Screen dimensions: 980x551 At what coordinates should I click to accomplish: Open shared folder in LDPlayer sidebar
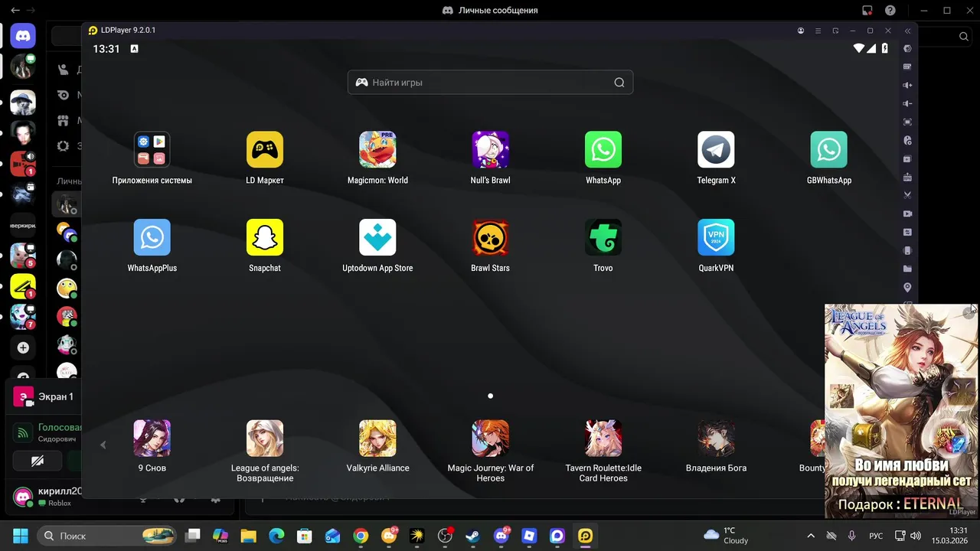[907, 269]
